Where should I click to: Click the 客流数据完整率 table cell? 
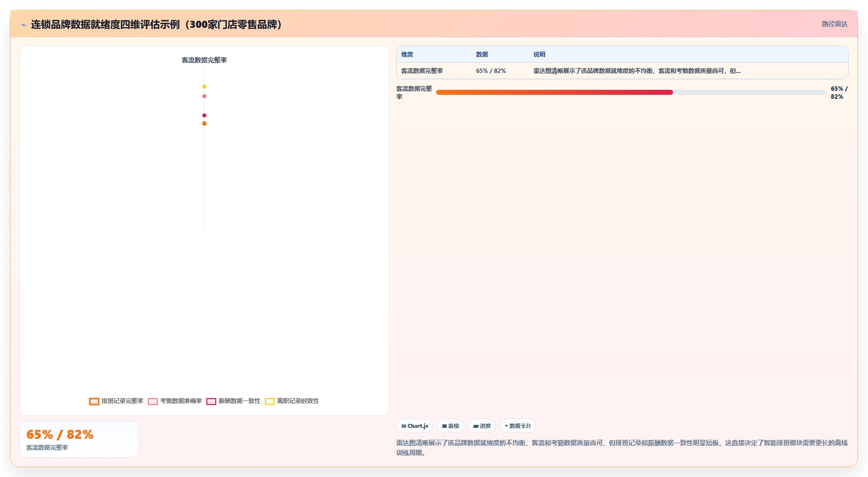(x=422, y=71)
